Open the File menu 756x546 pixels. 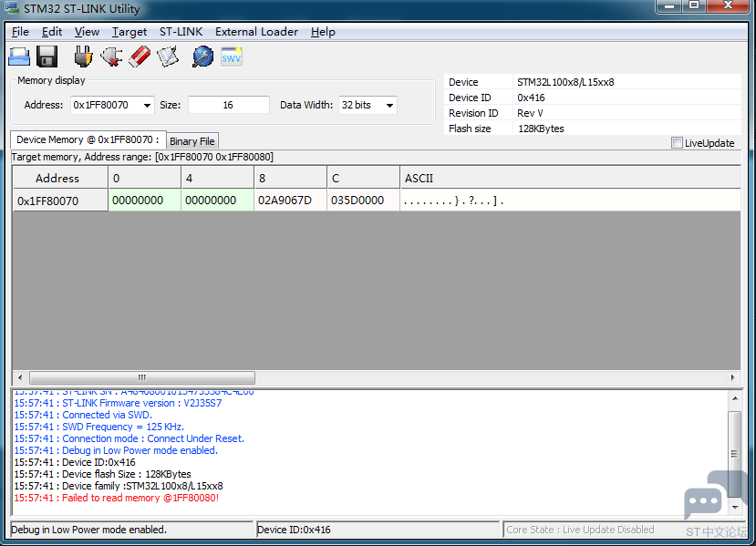click(x=20, y=32)
